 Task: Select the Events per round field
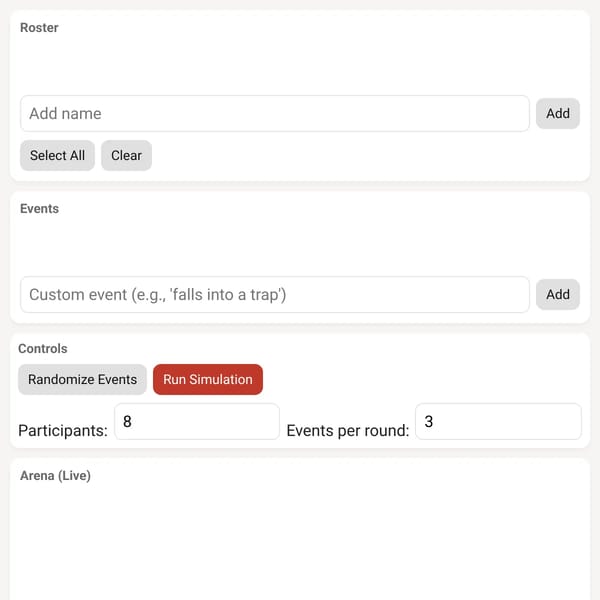pos(498,422)
